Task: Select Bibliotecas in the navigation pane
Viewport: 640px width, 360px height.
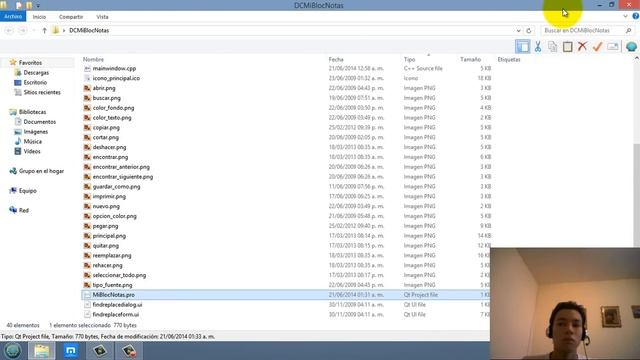Action: click(x=32, y=112)
